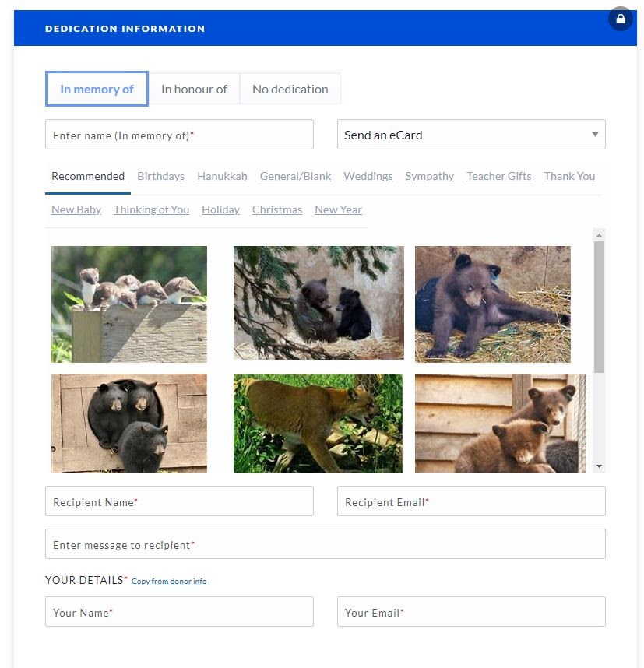Go to the Thinking of You tab
This screenshot has height=668, width=644.
click(x=151, y=209)
